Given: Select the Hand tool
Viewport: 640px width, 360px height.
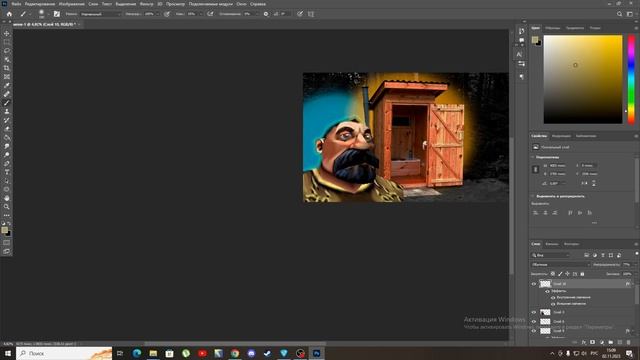Looking at the screenshot, I should (x=7, y=198).
